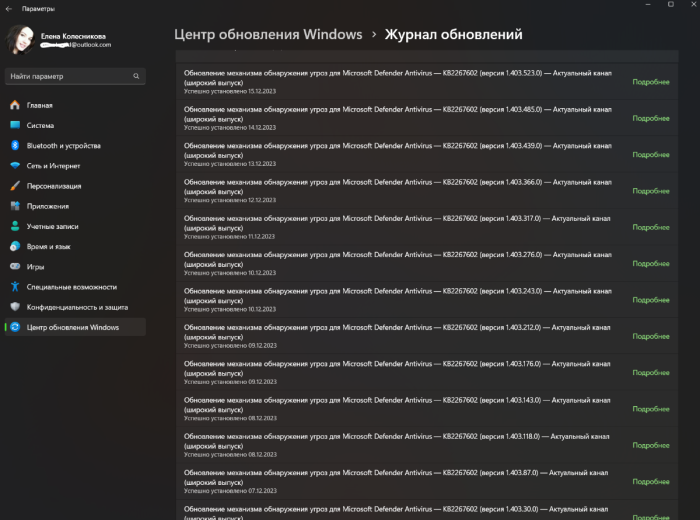Select the Приложения apps icon

pos(15,206)
